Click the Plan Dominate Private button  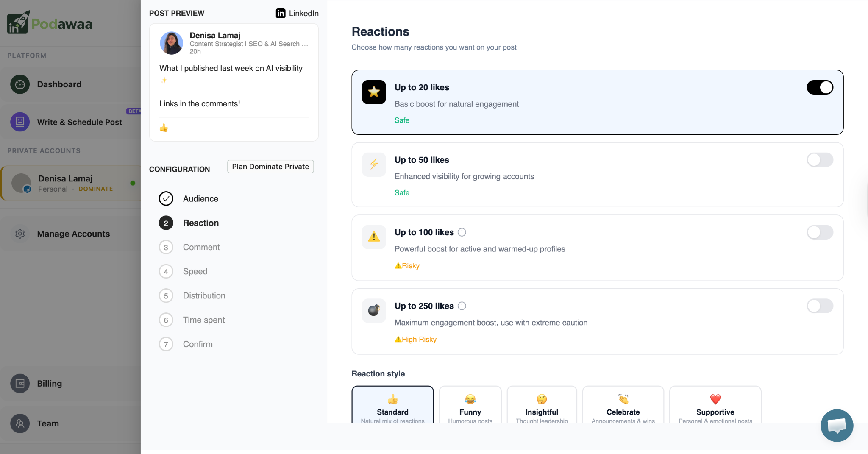(x=270, y=166)
